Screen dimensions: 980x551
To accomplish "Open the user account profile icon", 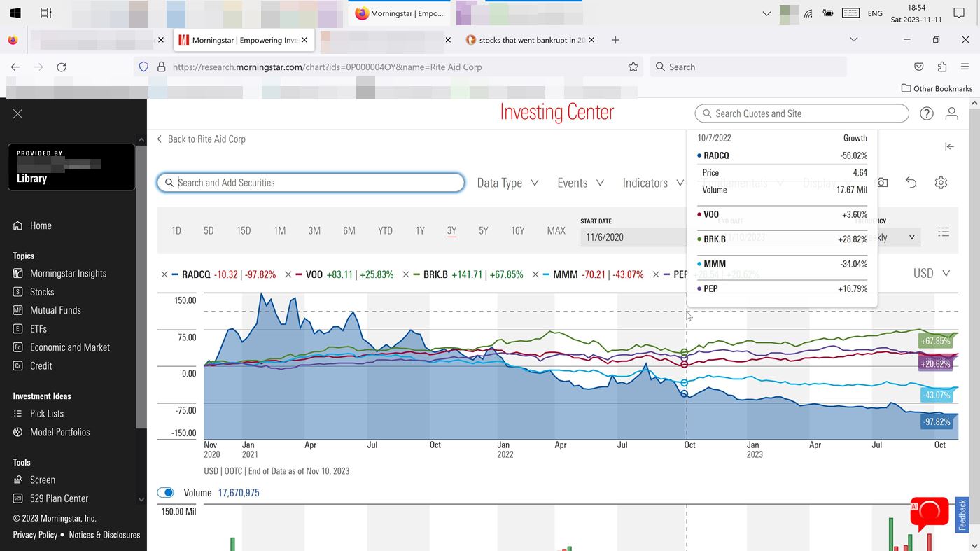I will [x=951, y=113].
